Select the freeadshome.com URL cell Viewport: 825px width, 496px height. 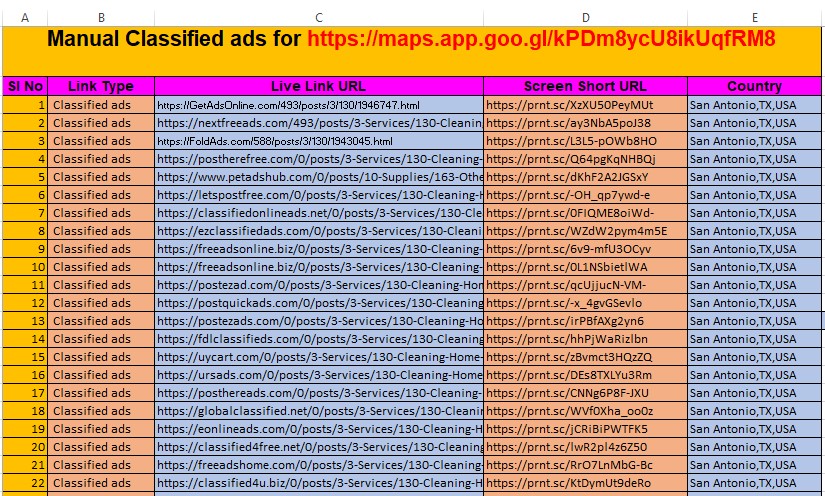[x=319, y=465]
